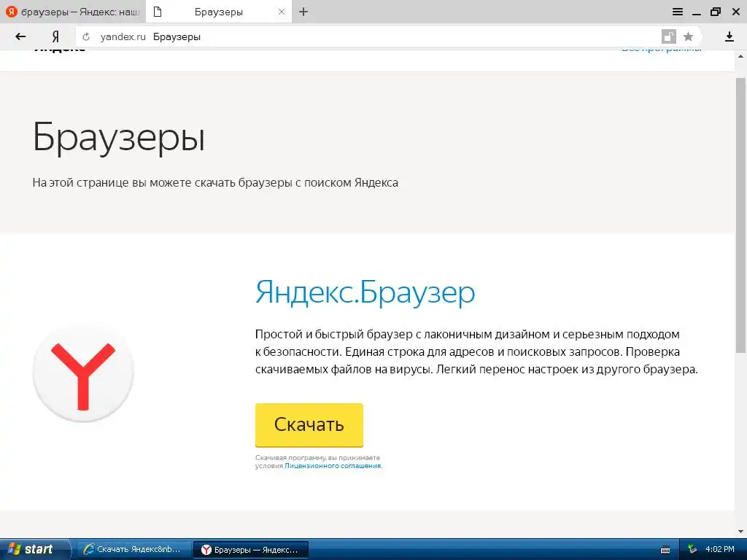Click the vertical scrollbar thumb
Image resolution: width=747 pixels, height=560 pixels.
[x=740, y=214]
